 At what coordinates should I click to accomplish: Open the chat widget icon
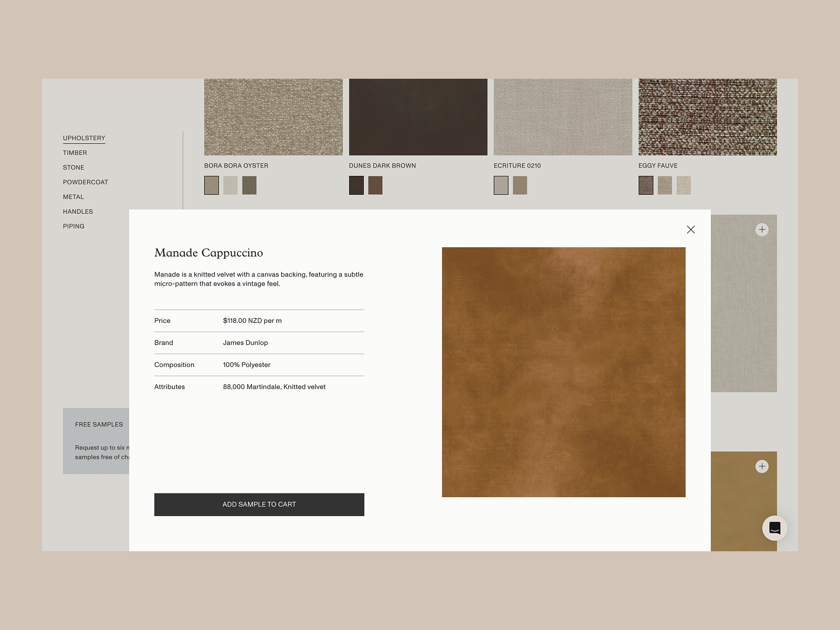[775, 528]
